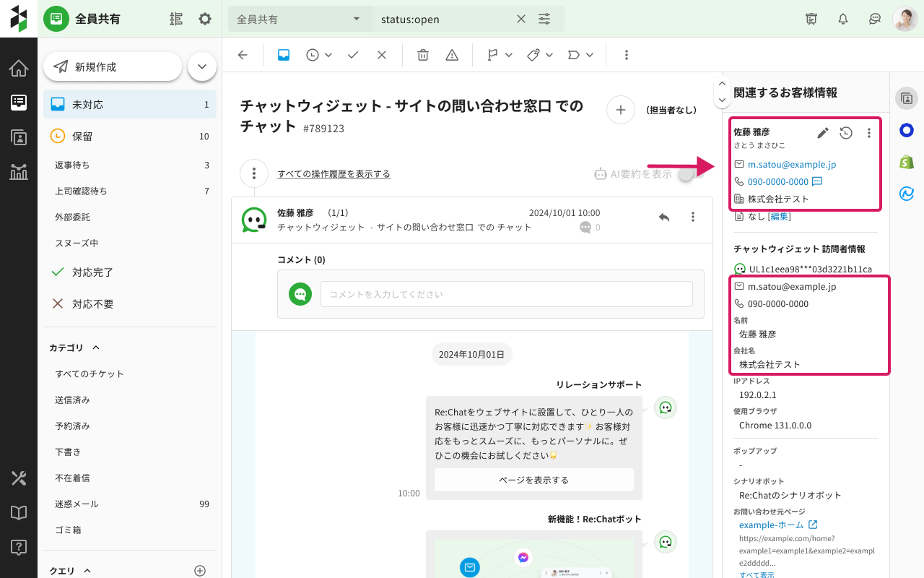This screenshot has height=578, width=924.
Task: Open notifications bell icon
Action: coord(843,19)
